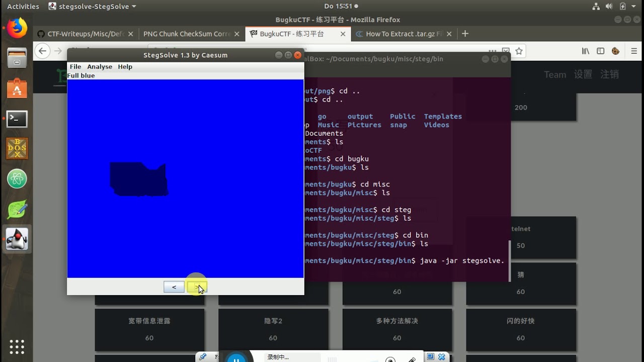The image size is (644, 362).
Task: Close the CTF-Writeups tab
Action: [x=131, y=34]
